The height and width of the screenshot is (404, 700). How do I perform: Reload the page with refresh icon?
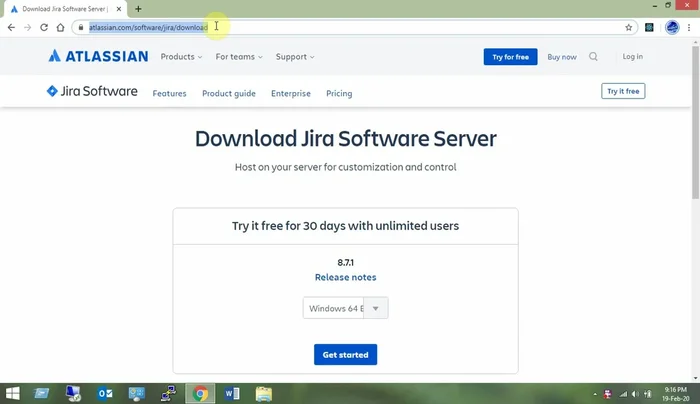pos(44,27)
